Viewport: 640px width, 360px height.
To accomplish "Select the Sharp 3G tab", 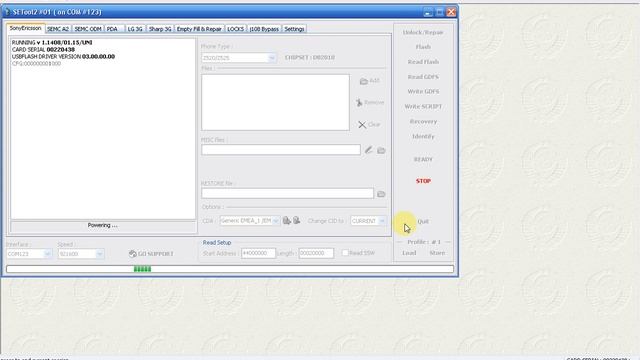I will tap(160, 29).
